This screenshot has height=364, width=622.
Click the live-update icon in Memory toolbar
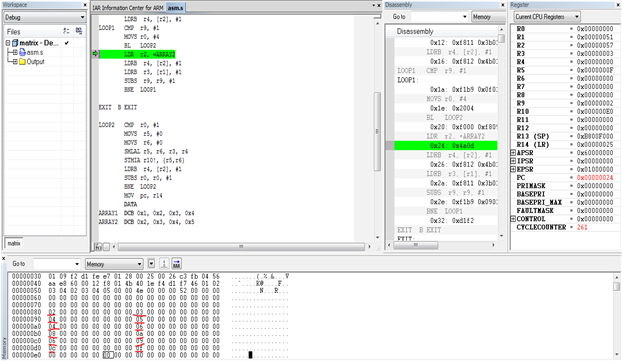pyautogui.click(x=164, y=264)
